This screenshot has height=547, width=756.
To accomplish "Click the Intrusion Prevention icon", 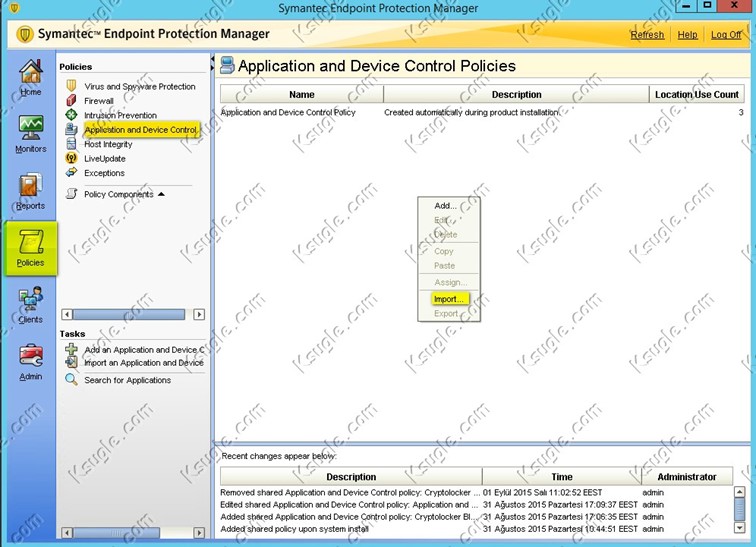I will [x=71, y=115].
